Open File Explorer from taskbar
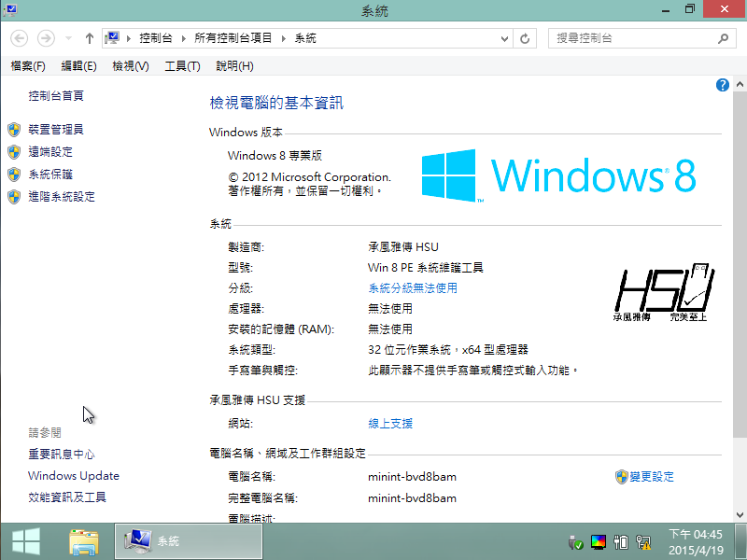The height and width of the screenshot is (560, 747). 84,542
